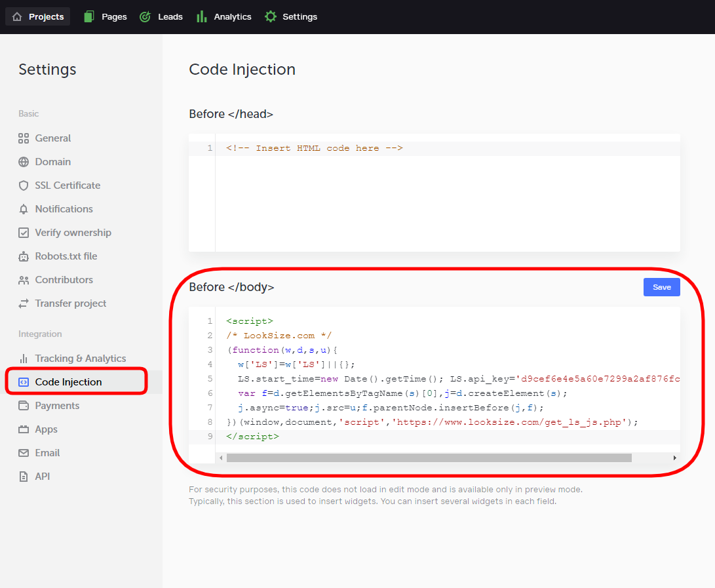The height and width of the screenshot is (588, 715).
Task: Open the Analytics tab
Action: [224, 16]
